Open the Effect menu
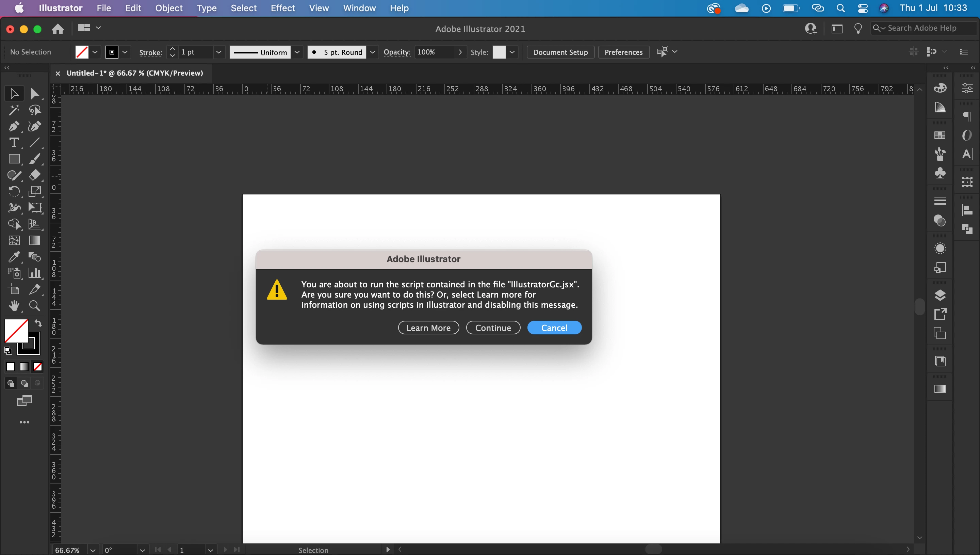This screenshot has width=980, height=555. 283,8
